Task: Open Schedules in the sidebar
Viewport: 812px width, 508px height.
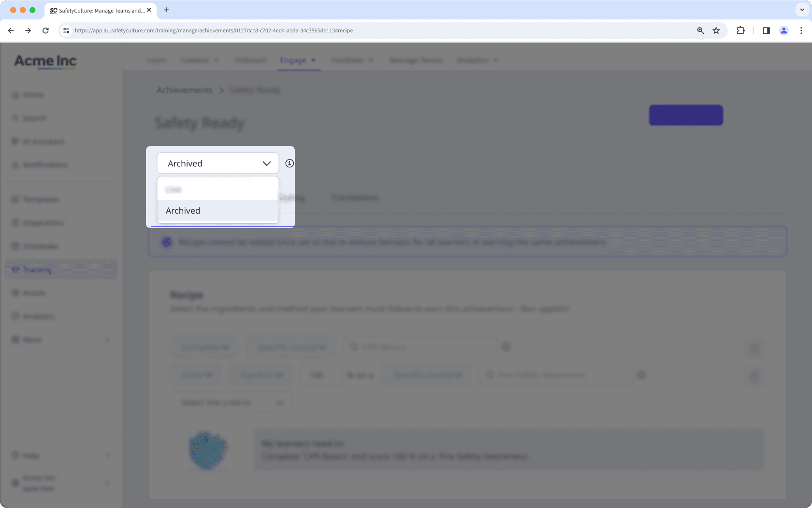Action: coord(40,246)
